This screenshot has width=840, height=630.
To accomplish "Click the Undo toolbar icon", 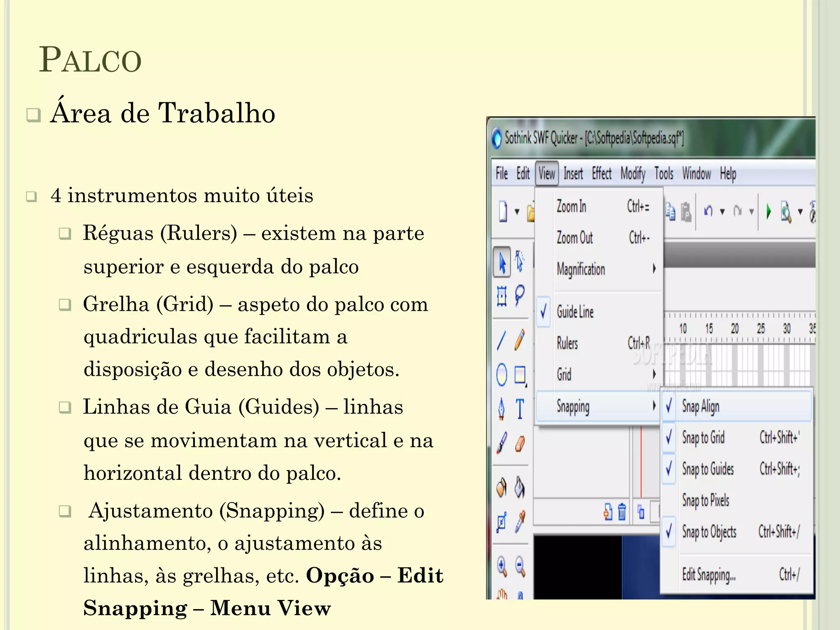I will coord(708,211).
